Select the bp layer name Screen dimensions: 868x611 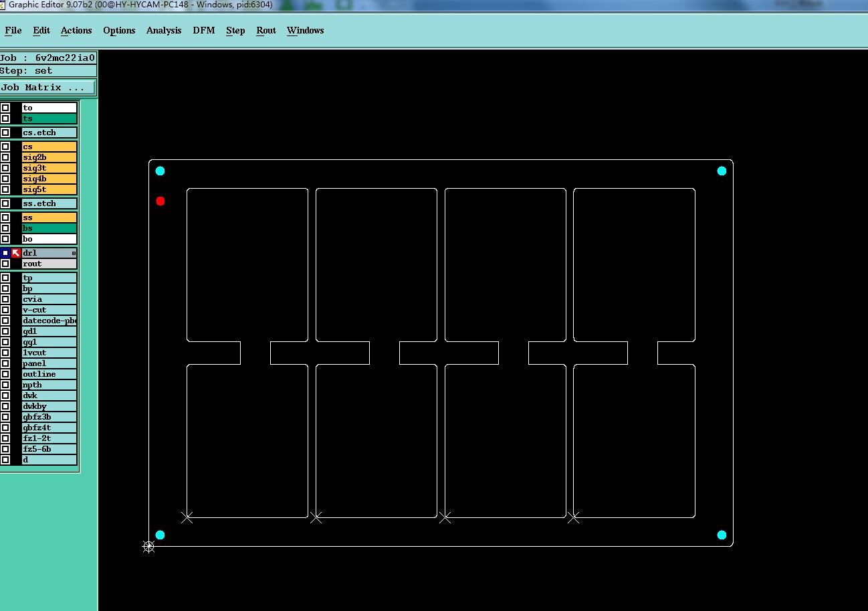(49, 288)
